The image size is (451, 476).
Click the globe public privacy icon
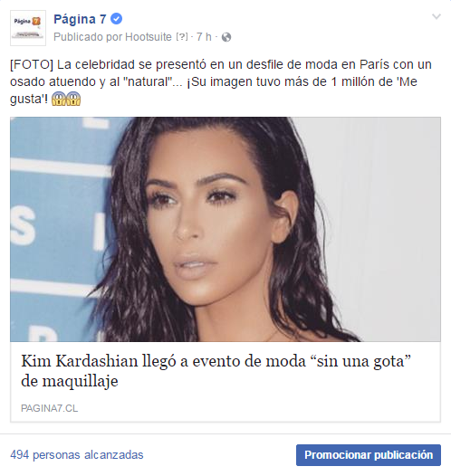[226, 37]
